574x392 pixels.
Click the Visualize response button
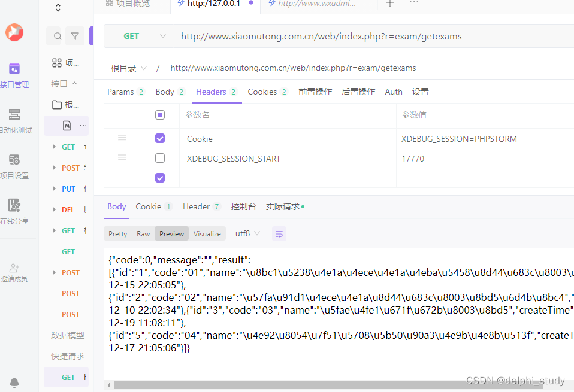click(207, 233)
